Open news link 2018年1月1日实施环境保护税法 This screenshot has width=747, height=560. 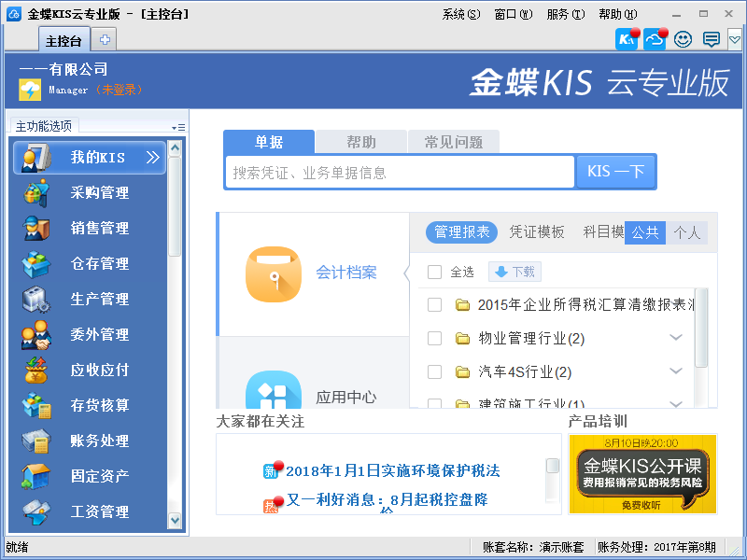(x=393, y=470)
